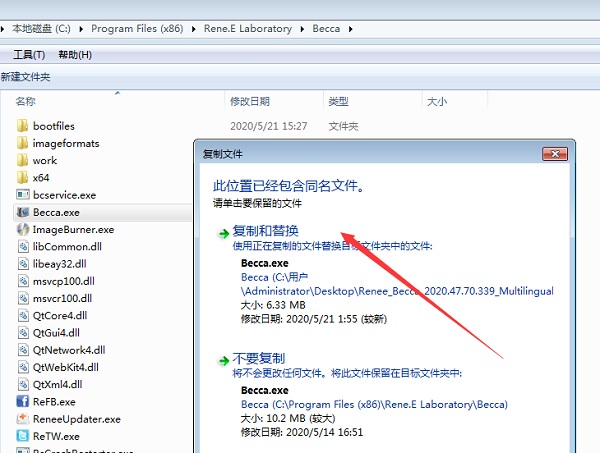The image size is (600, 453).
Task: Open the bootfiles folder icon
Action: pyautogui.click(x=23, y=125)
